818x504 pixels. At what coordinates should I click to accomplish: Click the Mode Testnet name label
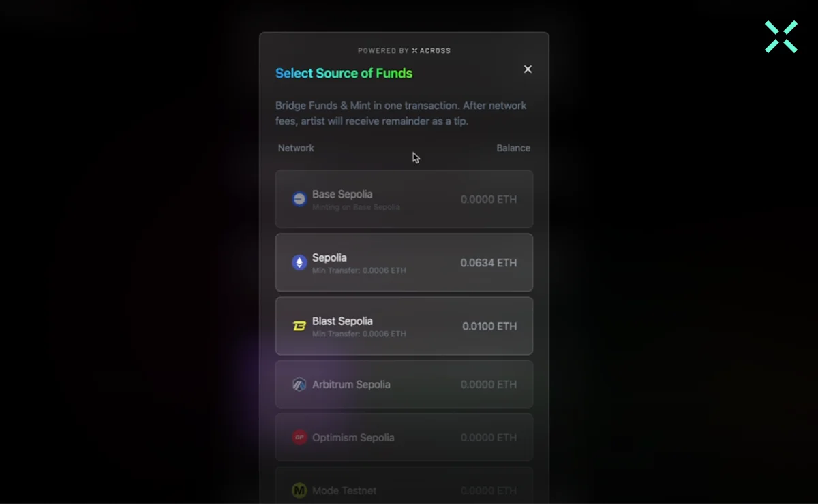pyautogui.click(x=344, y=490)
